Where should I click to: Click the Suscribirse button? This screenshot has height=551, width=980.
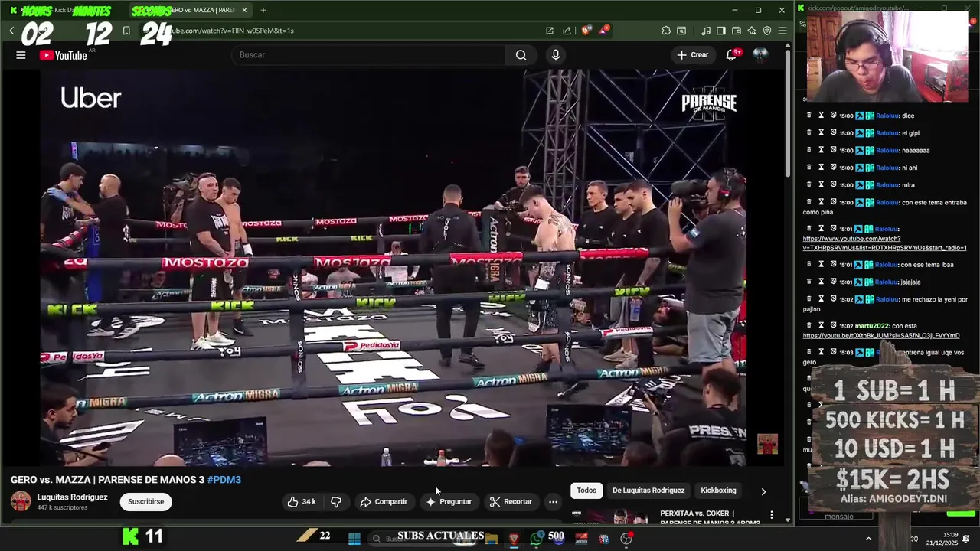tap(145, 502)
